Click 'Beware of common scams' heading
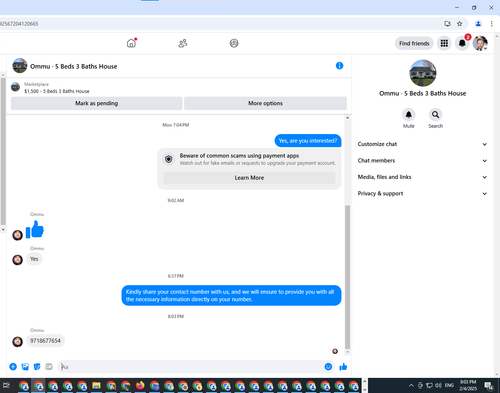The width and height of the screenshot is (500, 393). click(x=239, y=156)
